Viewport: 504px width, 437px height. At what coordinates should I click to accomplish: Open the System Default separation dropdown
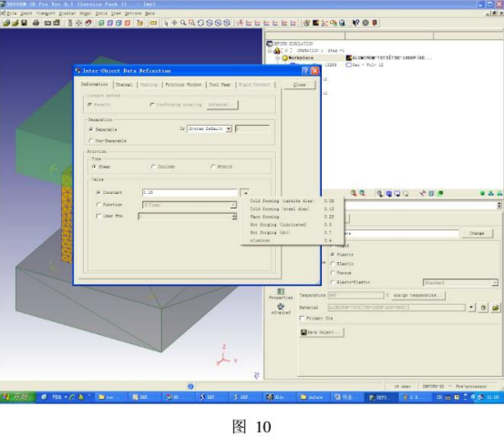pos(229,128)
